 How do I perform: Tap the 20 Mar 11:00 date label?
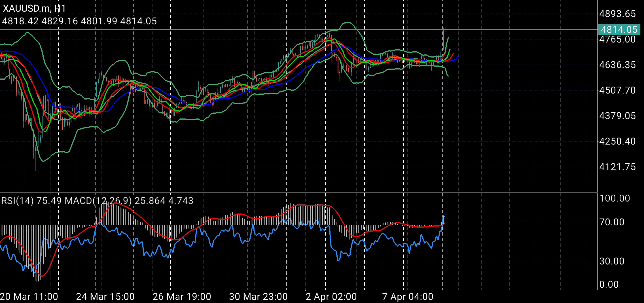(28, 297)
